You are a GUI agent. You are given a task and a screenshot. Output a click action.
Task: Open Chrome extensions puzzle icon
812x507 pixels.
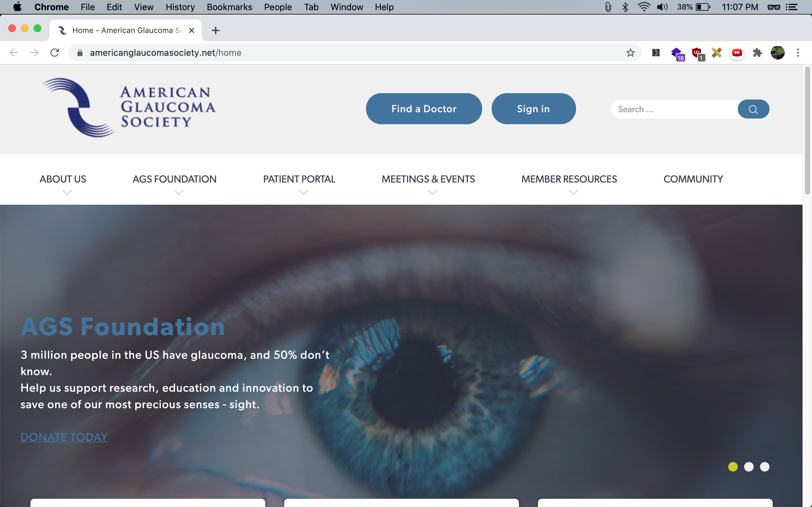[x=757, y=53]
